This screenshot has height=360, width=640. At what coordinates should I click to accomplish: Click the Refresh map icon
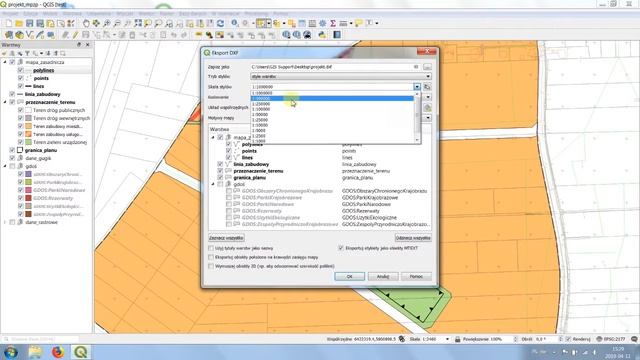(x=220, y=24)
